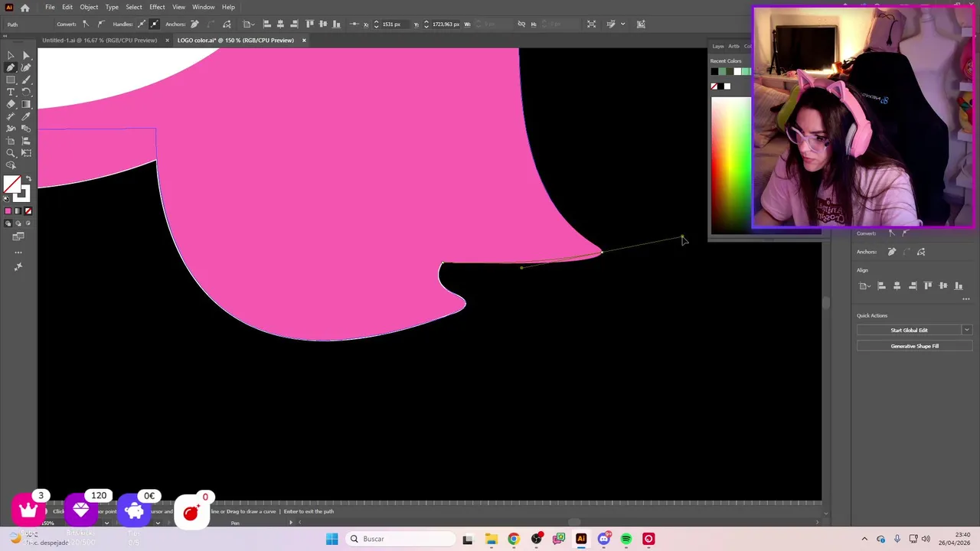
Task: Open the File menu
Action: click(x=50, y=7)
